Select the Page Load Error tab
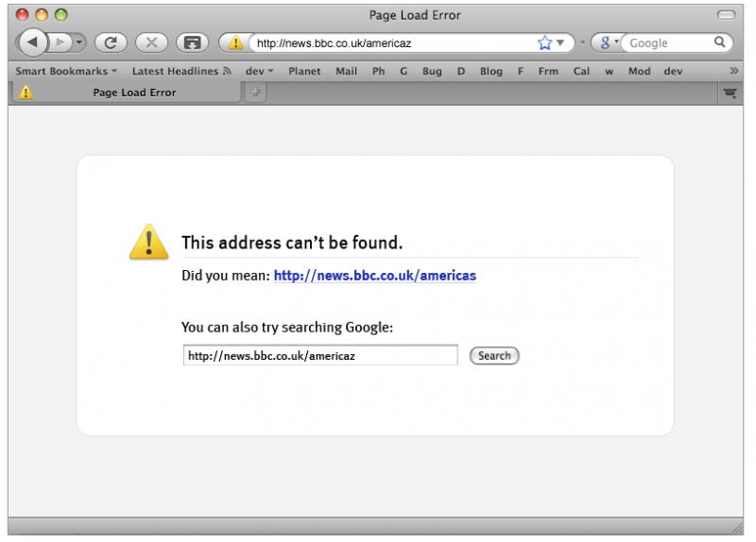 [127, 92]
